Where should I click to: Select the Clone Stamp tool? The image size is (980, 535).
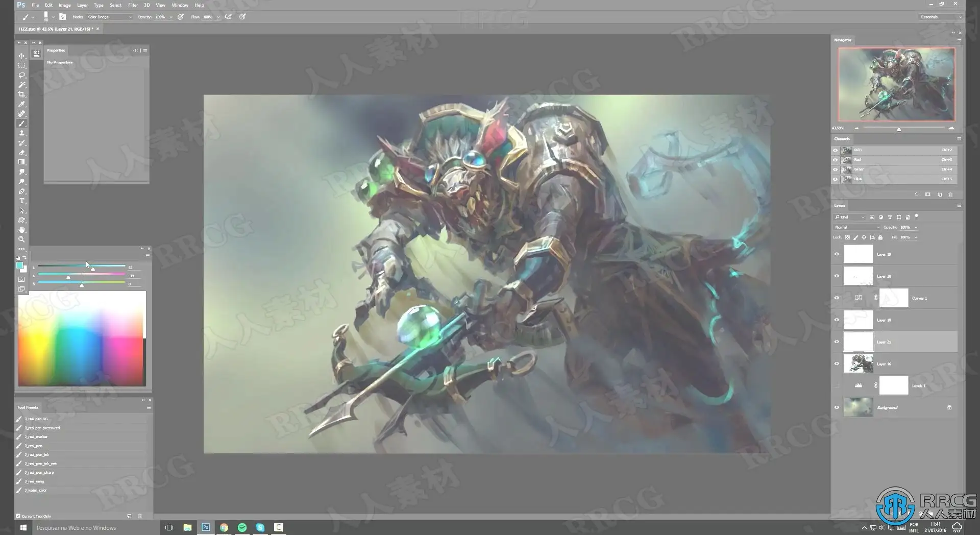tap(21, 133)
